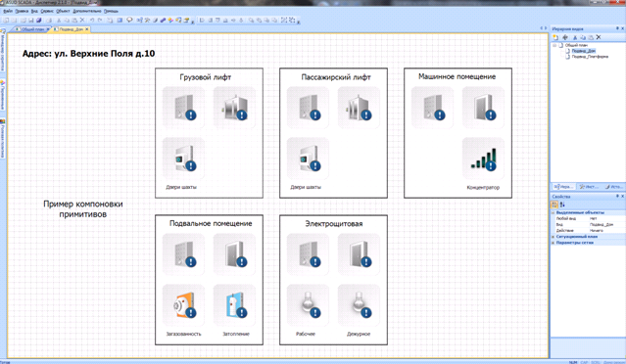Select the door icon in Электрощитовая
The image size is (626, 364).
[359, 254]
